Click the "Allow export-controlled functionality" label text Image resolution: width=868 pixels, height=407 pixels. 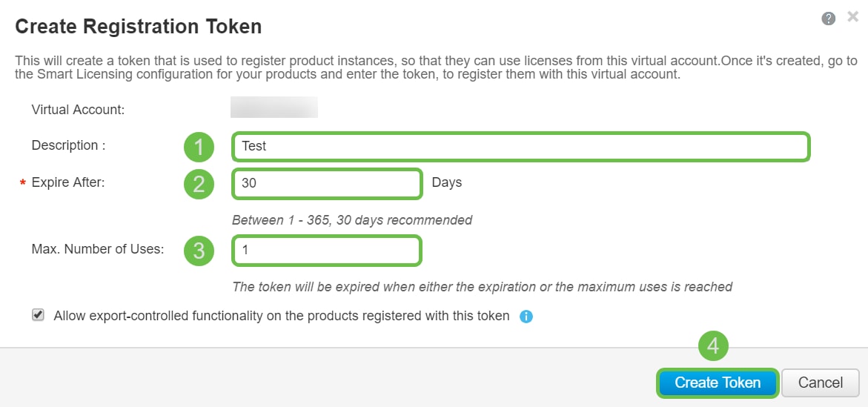(282, 316)
